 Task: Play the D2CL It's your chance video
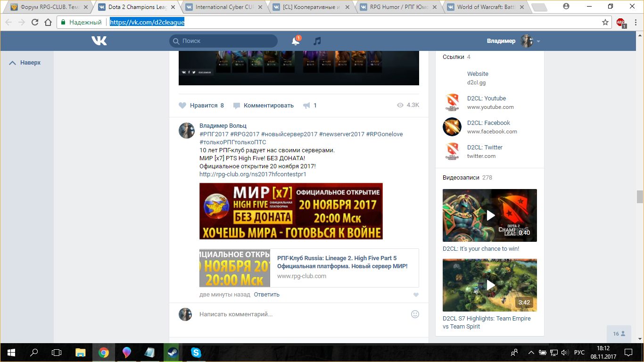[490, 215]
